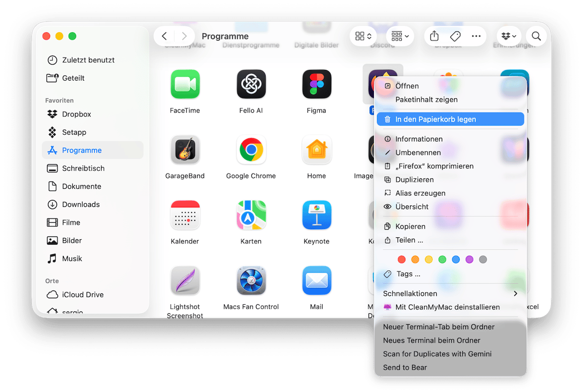The width and height of the screenshot is (583, 392).
Task: Choose Neuer Terminal-Tab beim Ordner
Action: point(450,327)
